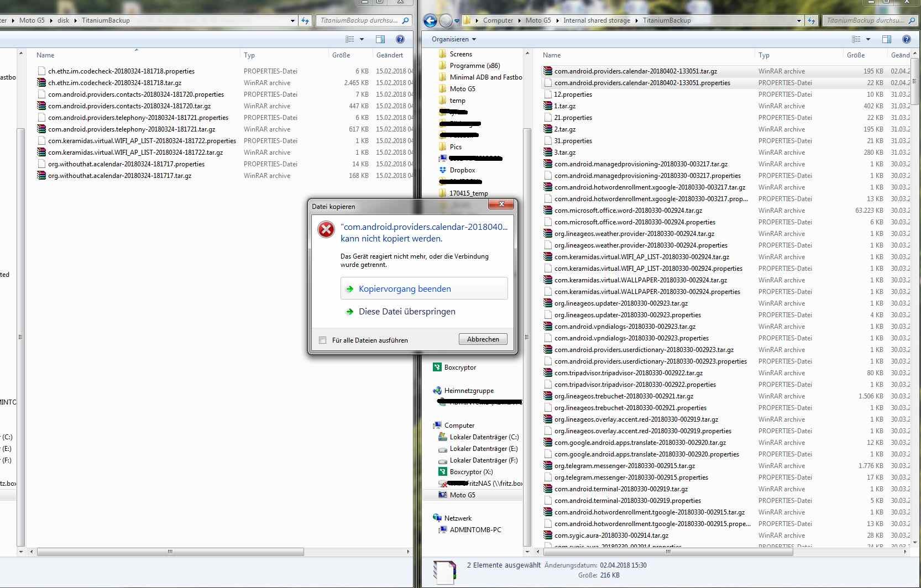Click help icon in left Explorer toolbar
Viewport: 921px width, 588px height.
point(400,39)
